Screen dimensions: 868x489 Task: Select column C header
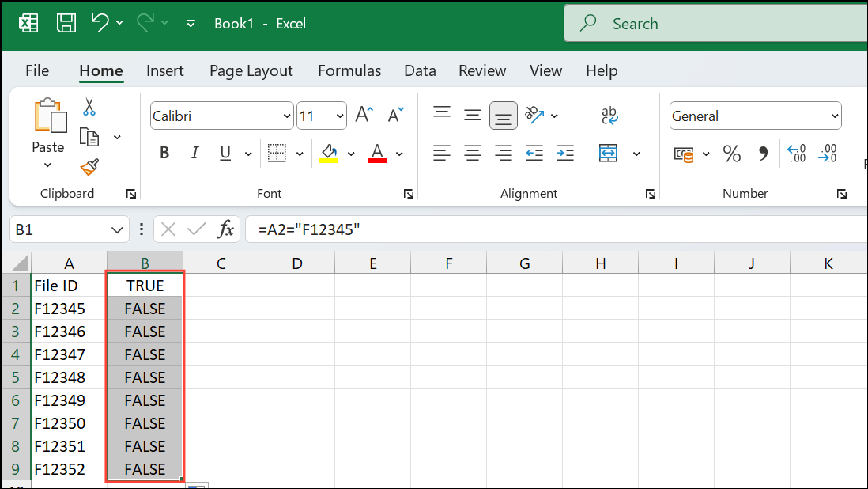click(221, 264)
